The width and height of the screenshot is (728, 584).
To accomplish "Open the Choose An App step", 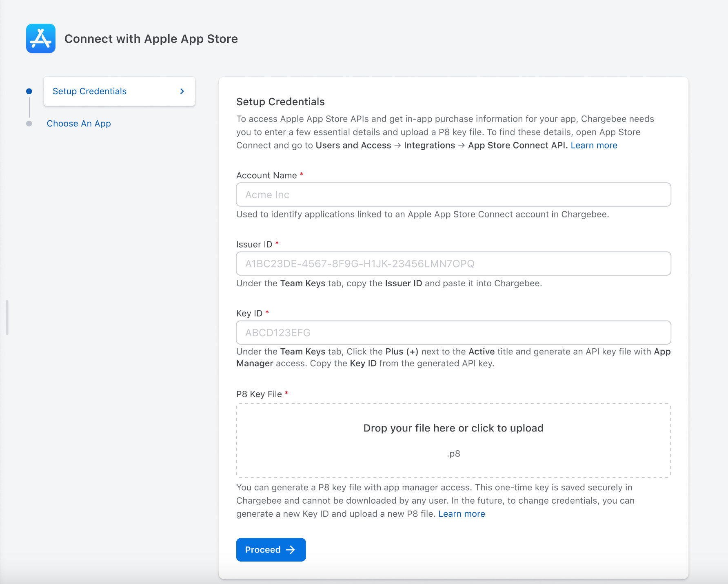I will (79, 124).
